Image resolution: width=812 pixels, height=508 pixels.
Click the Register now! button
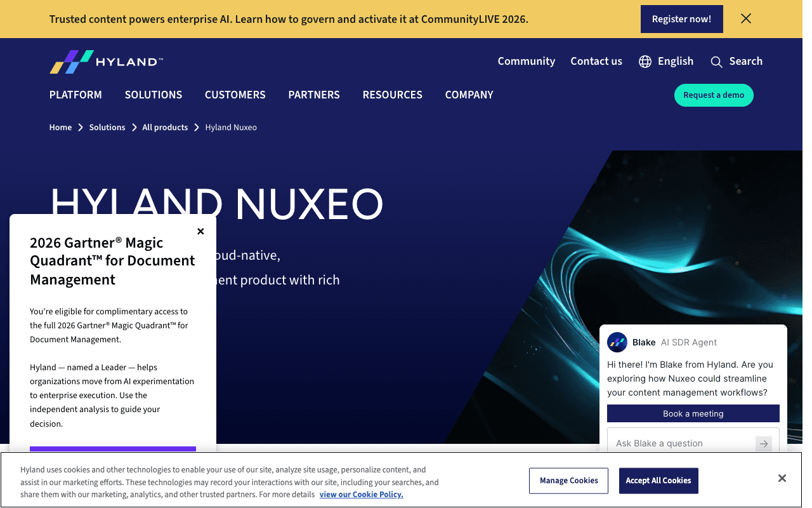point(682,19)
